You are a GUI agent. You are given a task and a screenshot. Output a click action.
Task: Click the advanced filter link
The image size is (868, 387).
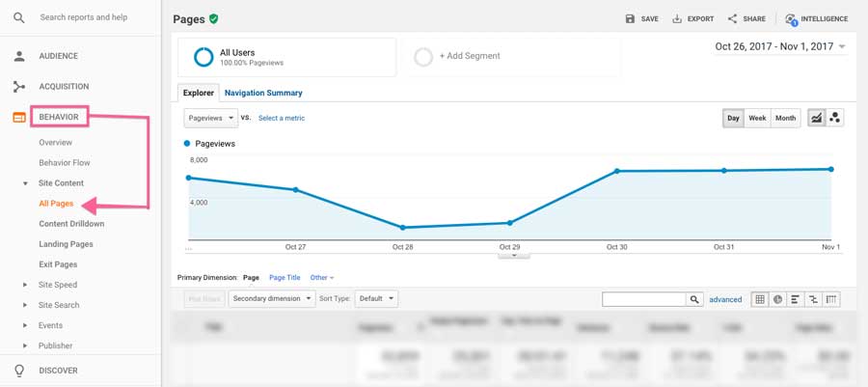[x=725, y=299]
